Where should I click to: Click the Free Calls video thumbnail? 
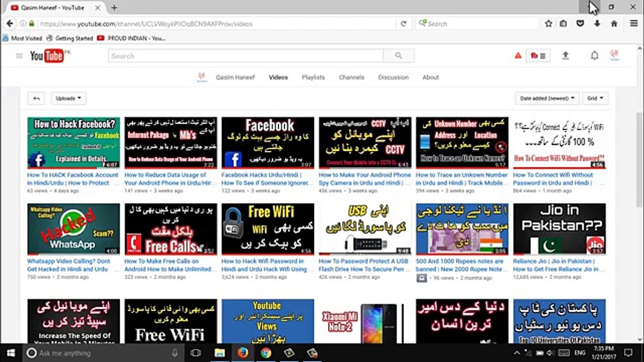click(x=171, y=229)
